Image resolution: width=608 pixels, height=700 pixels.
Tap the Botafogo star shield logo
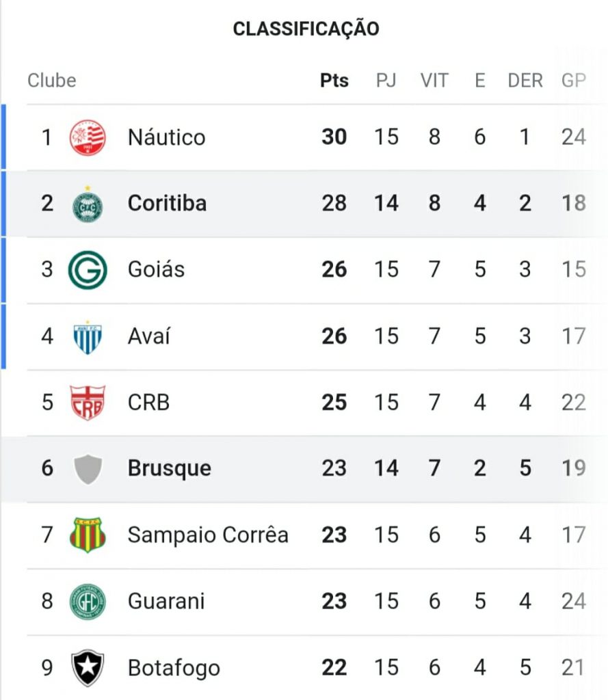88,668
